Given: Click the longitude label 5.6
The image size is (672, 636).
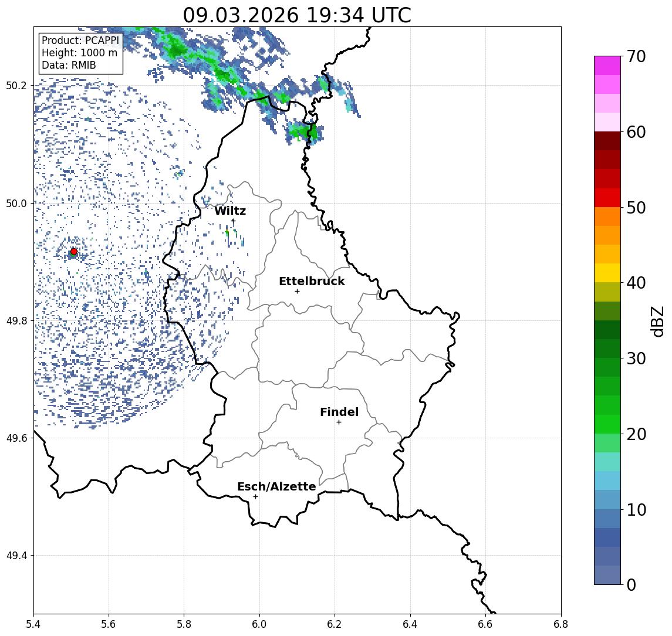Looking at the screenshot, I should (109, 624).
